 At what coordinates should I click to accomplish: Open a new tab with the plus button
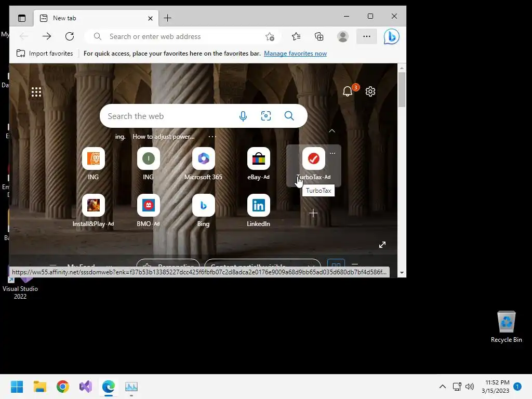(x=168, y=18)
